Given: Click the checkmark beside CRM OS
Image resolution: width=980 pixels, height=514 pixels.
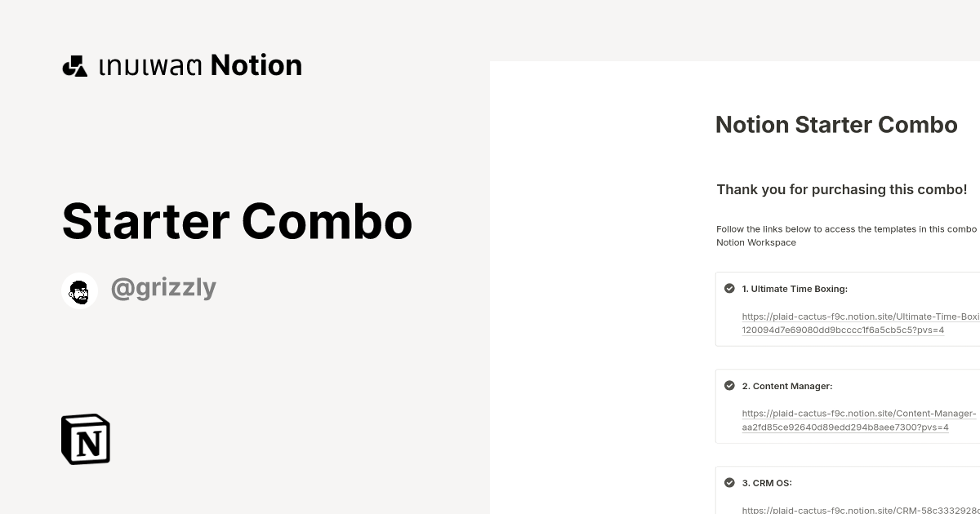Looking at the screenshot, I should click(x=729, y=482).
